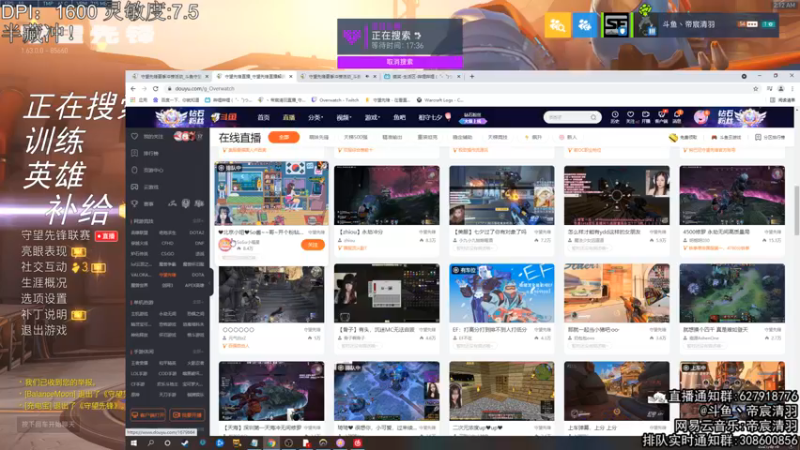Open the Chrome profile avatar icon
The image size is (800, 450).
point(781,88)
